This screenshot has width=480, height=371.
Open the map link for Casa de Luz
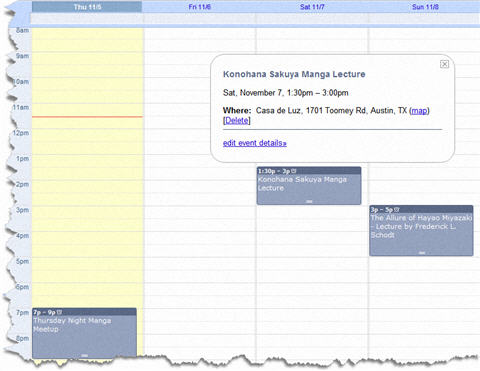pos(419,110)
